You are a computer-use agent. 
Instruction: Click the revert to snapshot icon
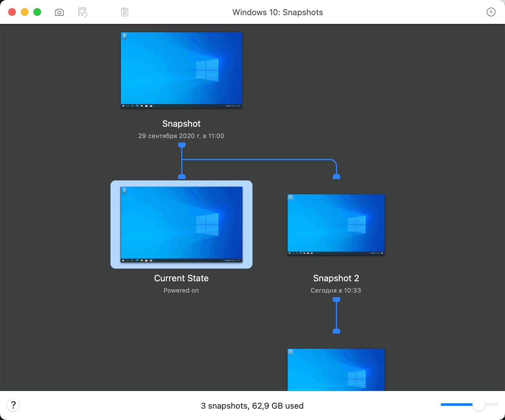[82, 12]
